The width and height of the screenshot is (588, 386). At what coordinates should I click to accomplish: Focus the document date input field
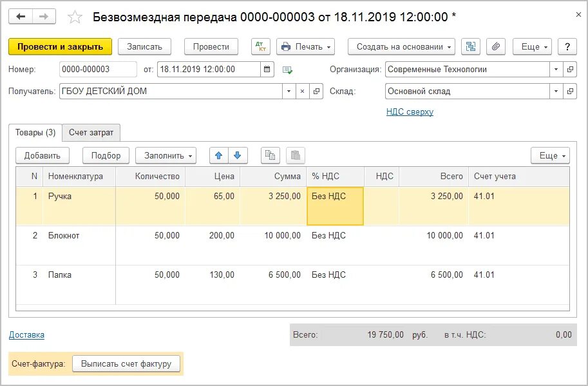point(209,70)
